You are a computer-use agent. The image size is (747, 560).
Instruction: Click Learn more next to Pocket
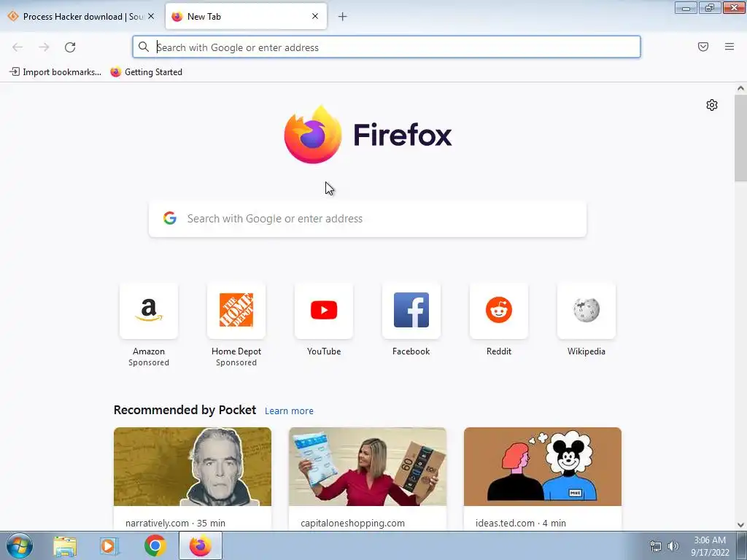(289, 411)
